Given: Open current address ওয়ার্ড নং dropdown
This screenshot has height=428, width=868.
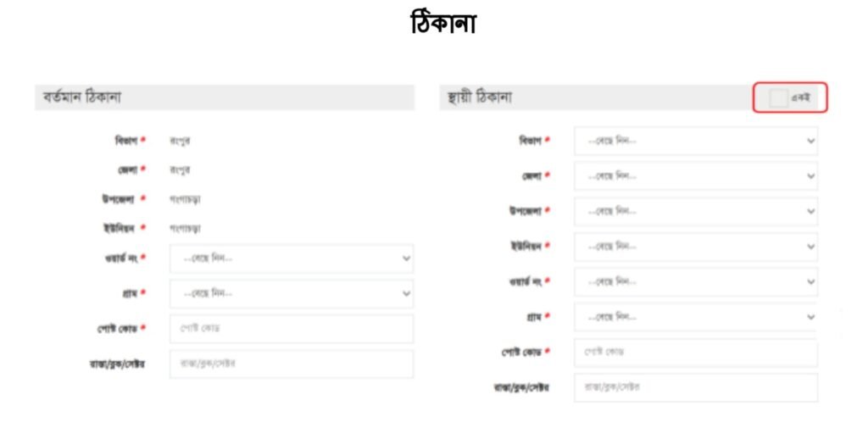Looking at the screenshot, I should (x=291, y=258).
